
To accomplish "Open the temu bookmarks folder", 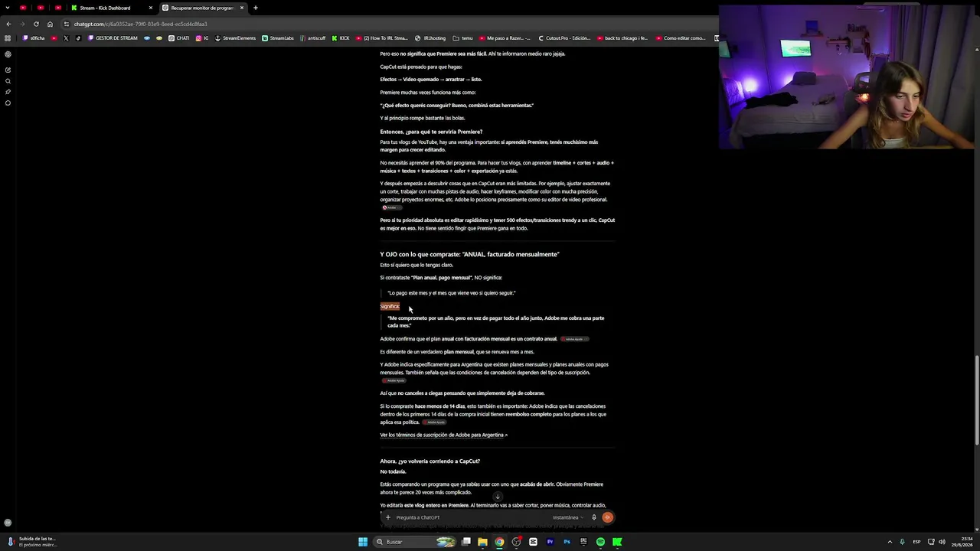I will click(x=463, y=38).
